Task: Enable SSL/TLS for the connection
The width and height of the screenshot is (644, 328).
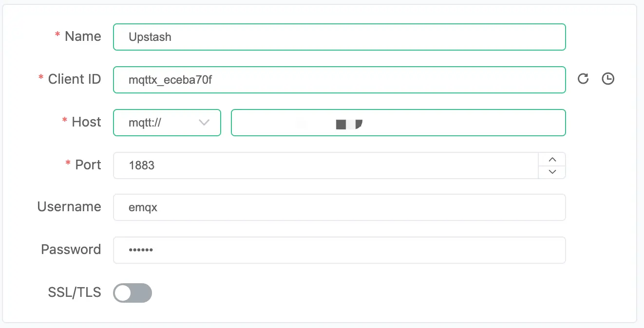Action: [132, 292]
